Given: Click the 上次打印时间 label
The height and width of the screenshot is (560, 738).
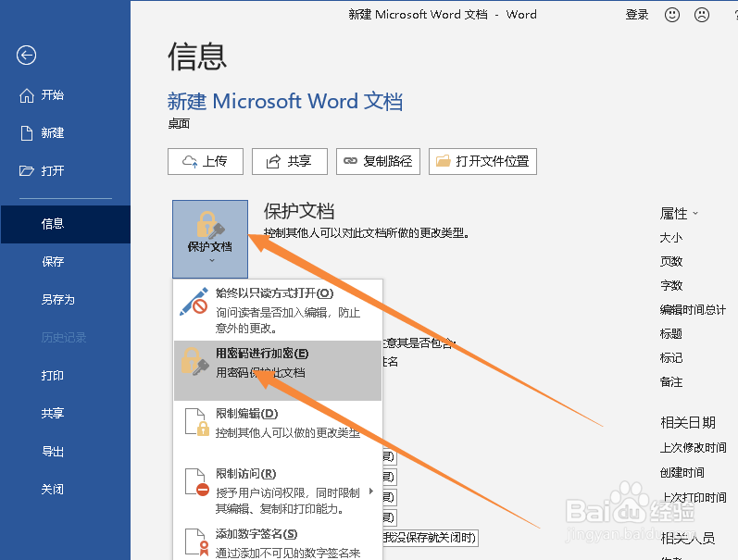Looking at the screenshot, I should click(693, 497).
